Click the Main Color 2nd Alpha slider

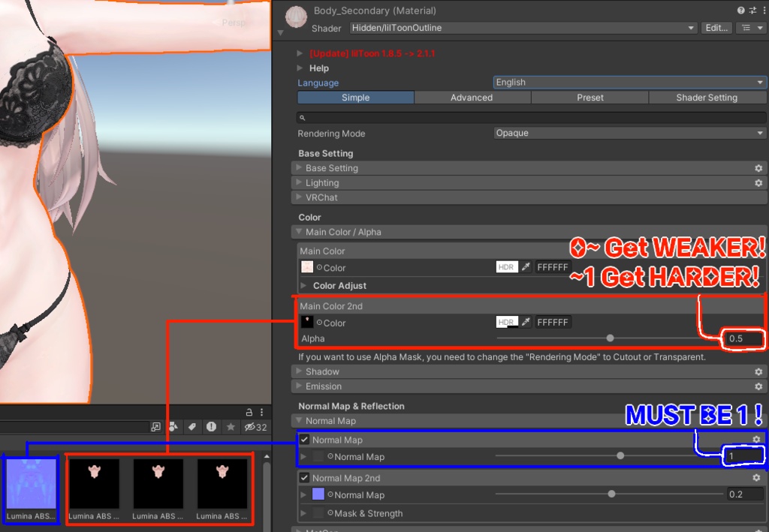(x=610, y=338)
